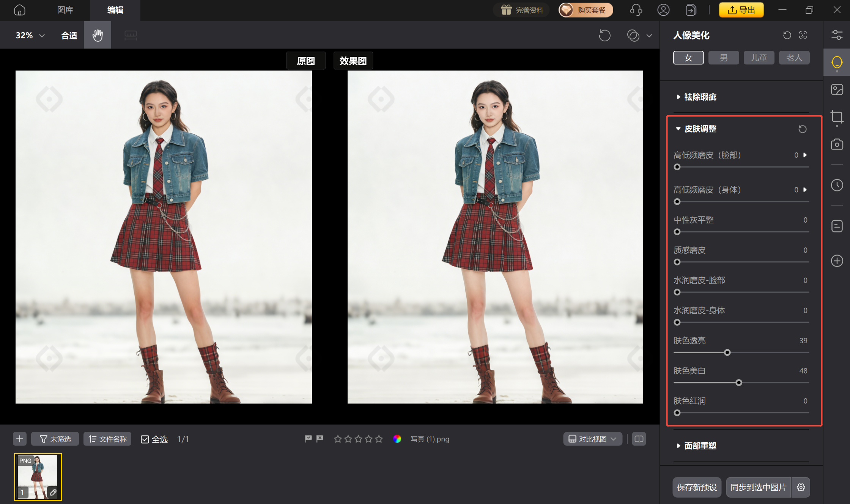The width and height of the screenshot is (850, 504).
Task: Click the 效果图 label tab
Action: (x=353, y=61)
